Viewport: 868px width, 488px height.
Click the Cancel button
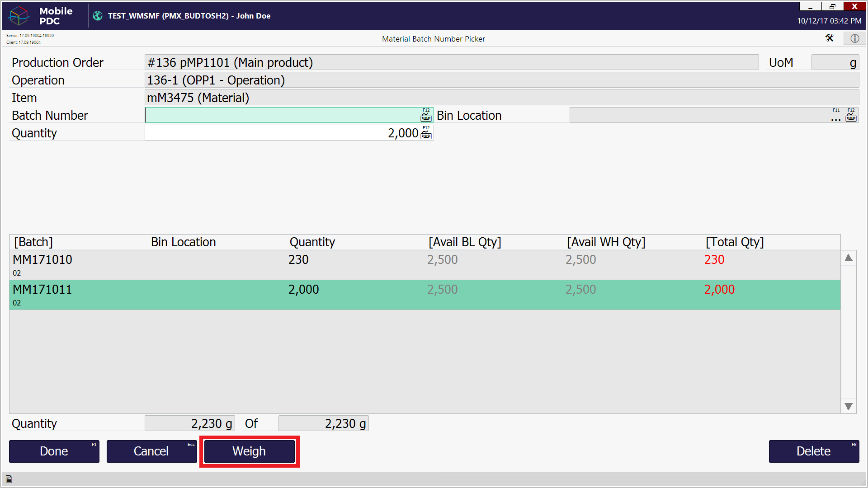[x=151, y=451]
